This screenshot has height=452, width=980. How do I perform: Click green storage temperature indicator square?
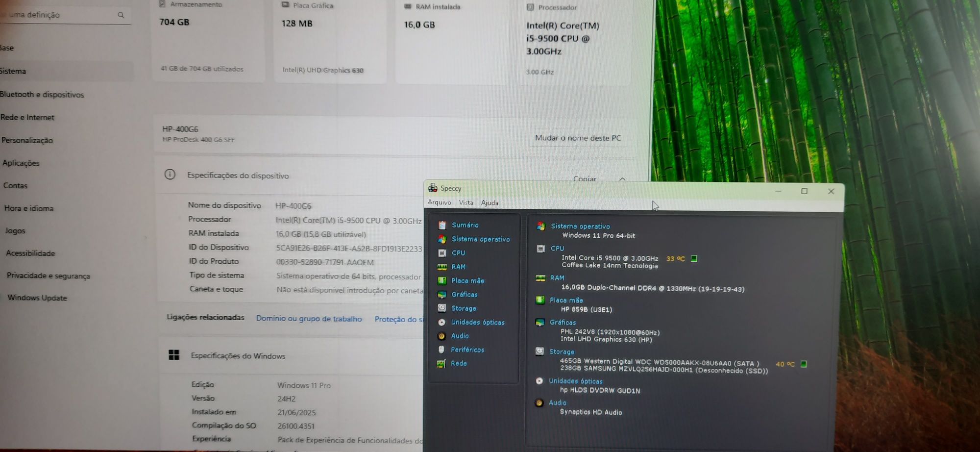804,364
